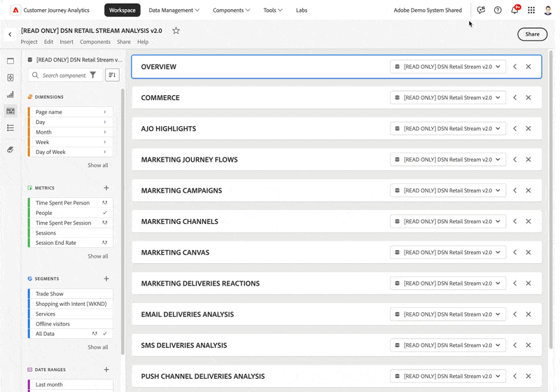
Task: Add a new metric with plus icon
Action: 106,188
